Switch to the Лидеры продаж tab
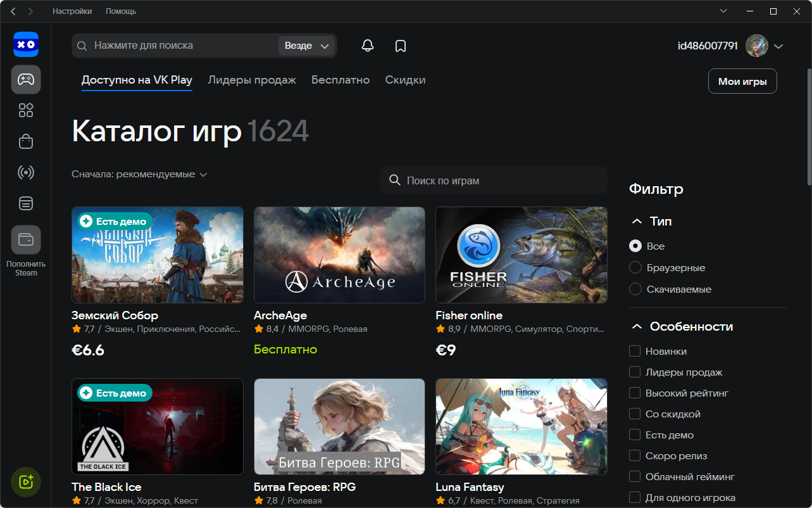Viewport: 812px width, 508px height. coord(252,80)
